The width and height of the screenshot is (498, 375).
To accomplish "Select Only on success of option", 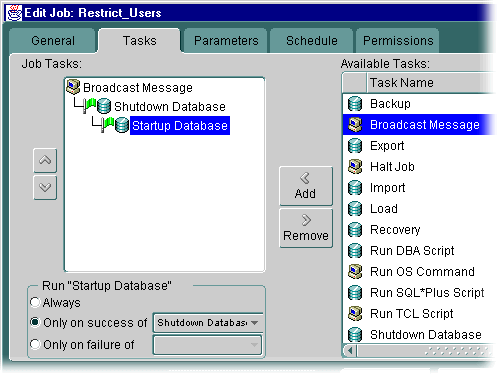I will coord(35,322).
